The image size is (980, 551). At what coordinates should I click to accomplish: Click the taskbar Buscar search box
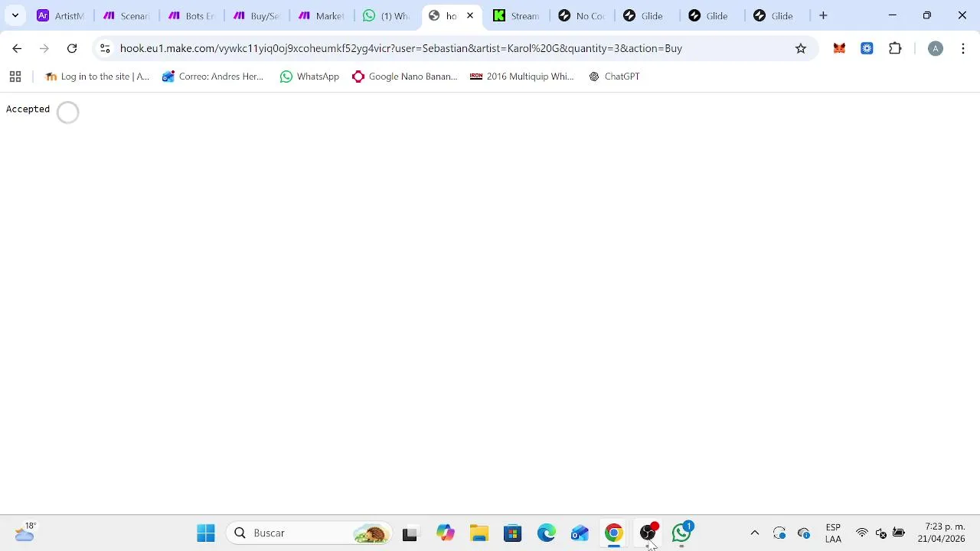pos(309,533)
